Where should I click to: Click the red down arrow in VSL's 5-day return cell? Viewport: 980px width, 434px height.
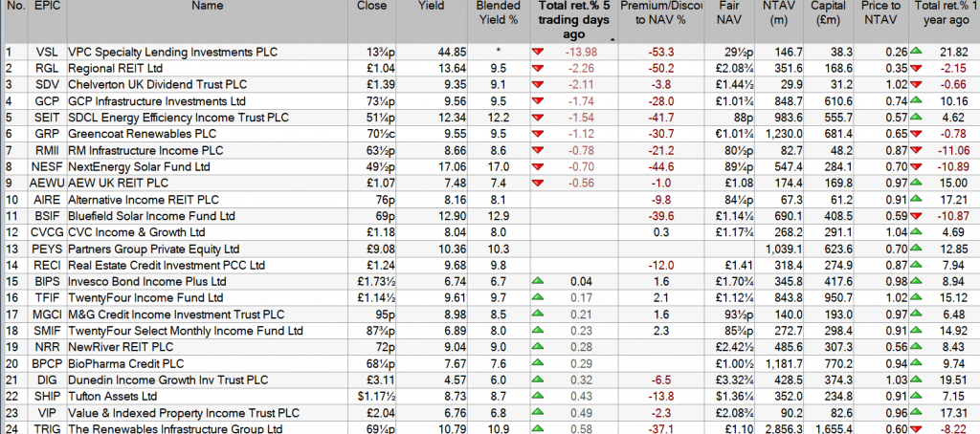point(539,51)
